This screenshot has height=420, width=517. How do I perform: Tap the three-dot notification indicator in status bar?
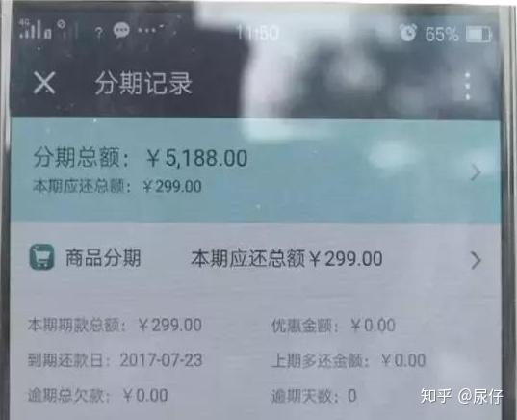coord(147,31)
